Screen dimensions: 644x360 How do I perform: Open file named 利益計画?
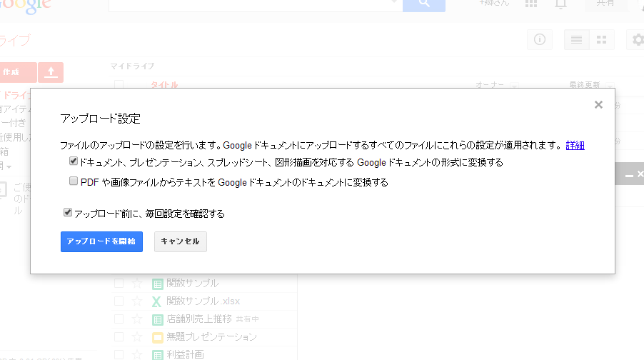coord(185,354)
